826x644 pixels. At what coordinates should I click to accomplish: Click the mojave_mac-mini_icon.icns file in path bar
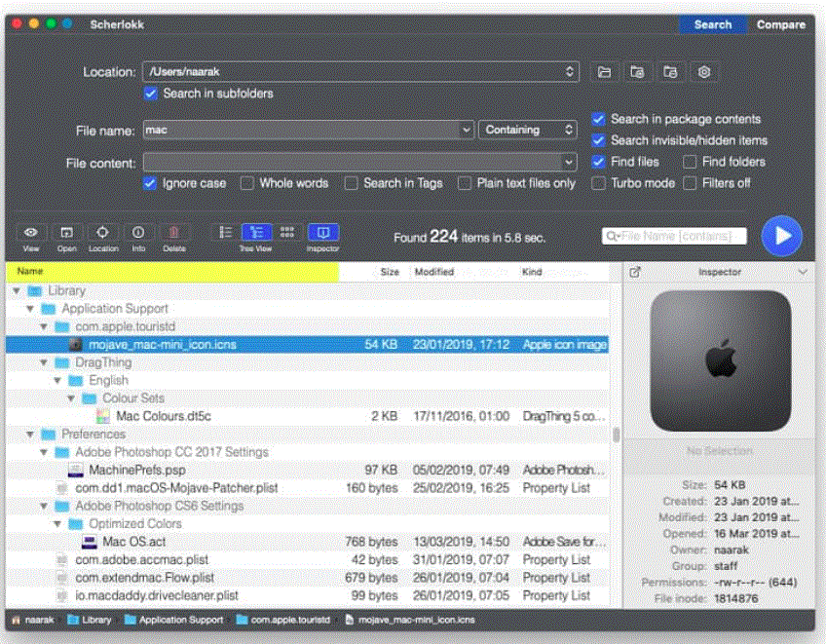click(410, 620)
